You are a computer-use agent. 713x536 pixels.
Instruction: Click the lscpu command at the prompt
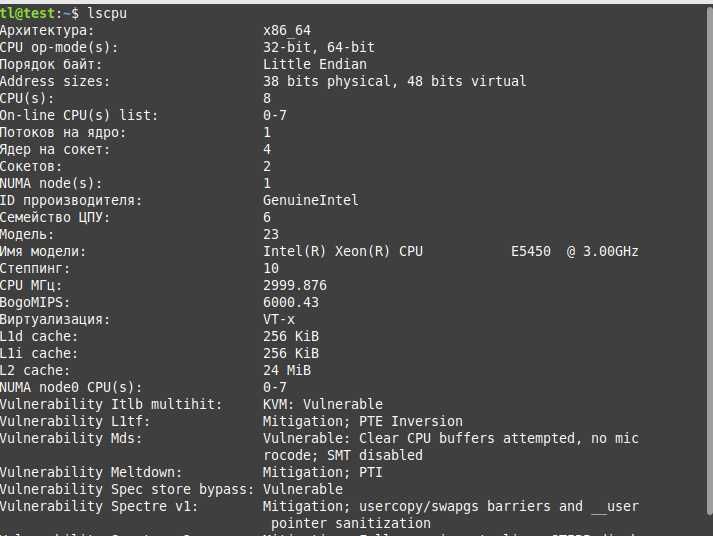click(x=107, y=13)
